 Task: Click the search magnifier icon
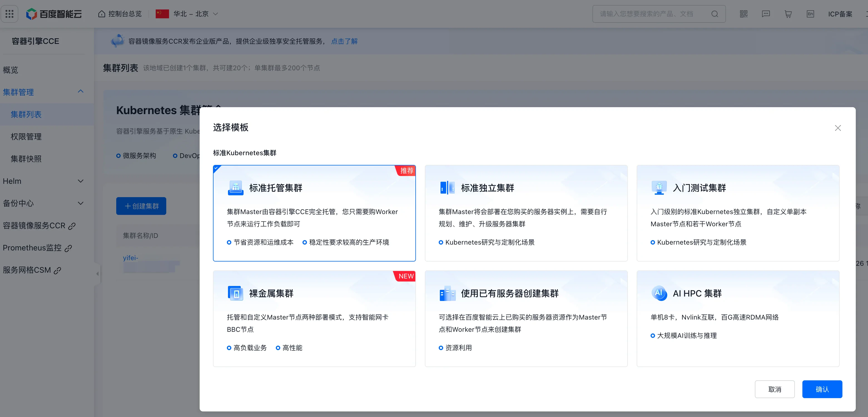point(714,14)
